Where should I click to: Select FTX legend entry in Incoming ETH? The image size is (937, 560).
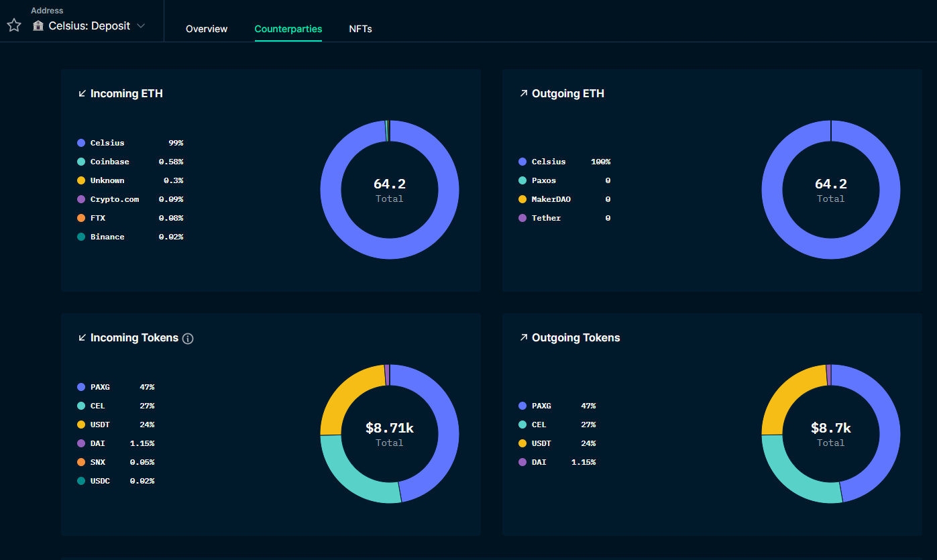coord(98,218)
